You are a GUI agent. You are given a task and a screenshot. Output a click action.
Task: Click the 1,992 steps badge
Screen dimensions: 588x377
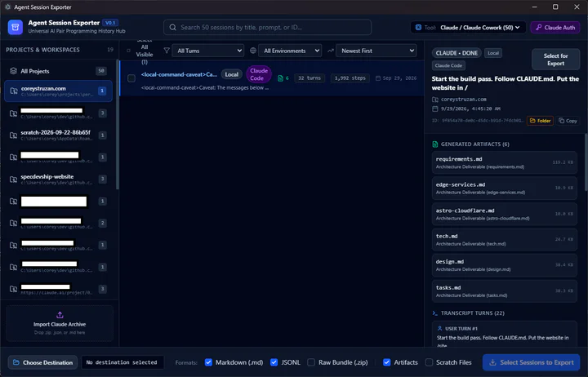pos(350,78)
